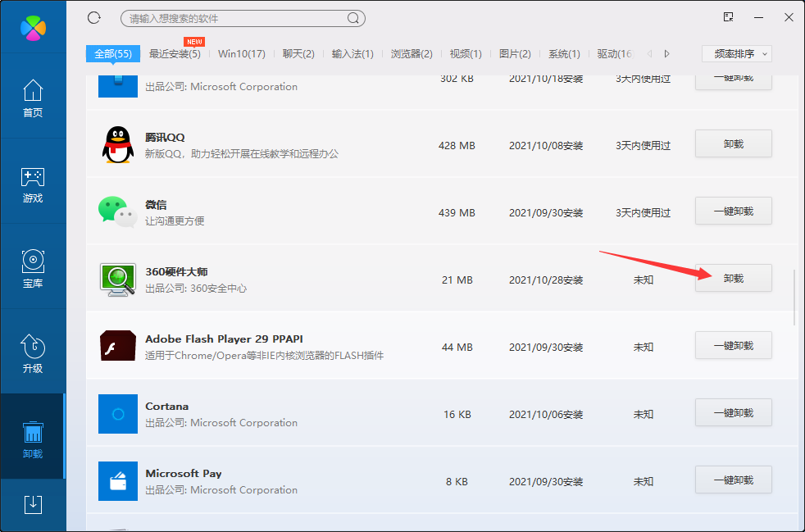Click 卸载 button for 360硬件大师
Screen dimensions: 805x532
coord(734,279)
